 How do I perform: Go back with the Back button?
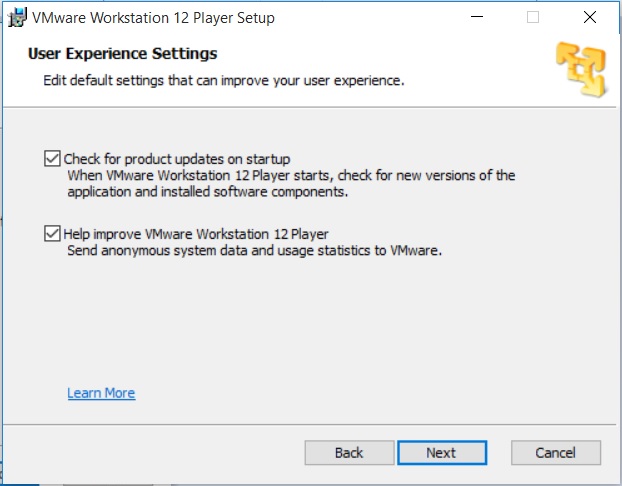pos(349,453)
